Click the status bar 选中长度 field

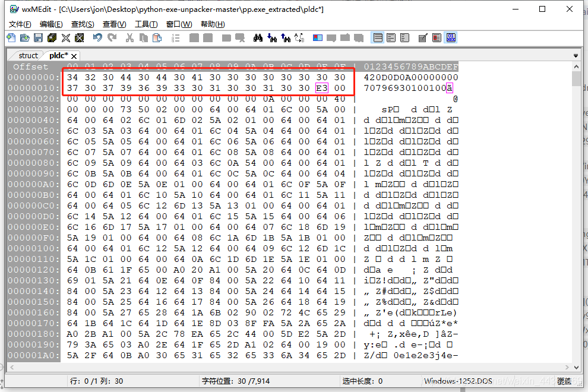click(362, 381)
